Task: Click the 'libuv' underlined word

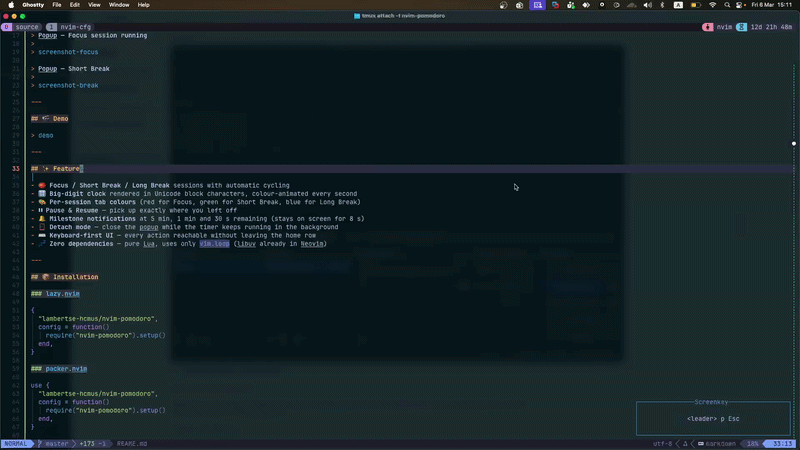Action: click(x=246, y=244)
